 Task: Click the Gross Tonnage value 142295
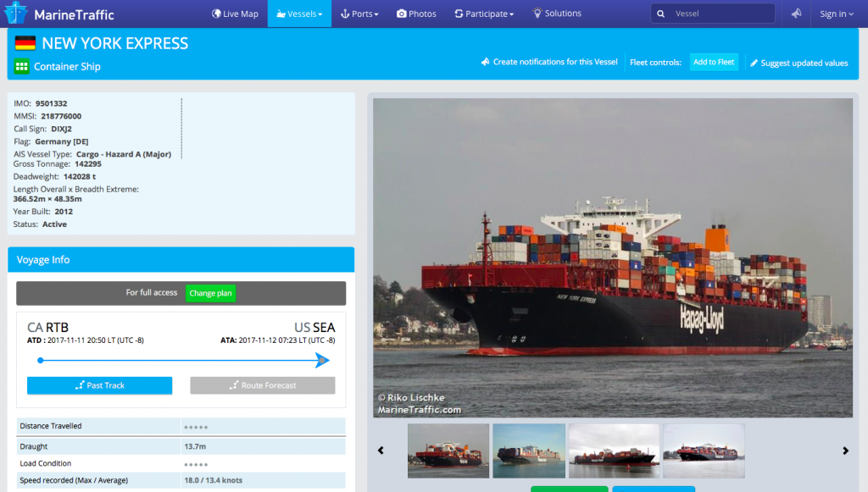click(88, 163)
